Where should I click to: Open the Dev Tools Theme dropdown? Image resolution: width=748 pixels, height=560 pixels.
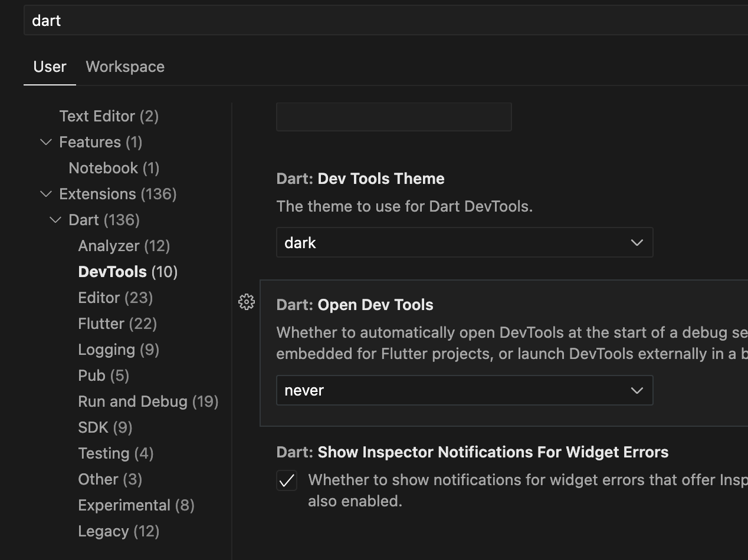[464, 243]
